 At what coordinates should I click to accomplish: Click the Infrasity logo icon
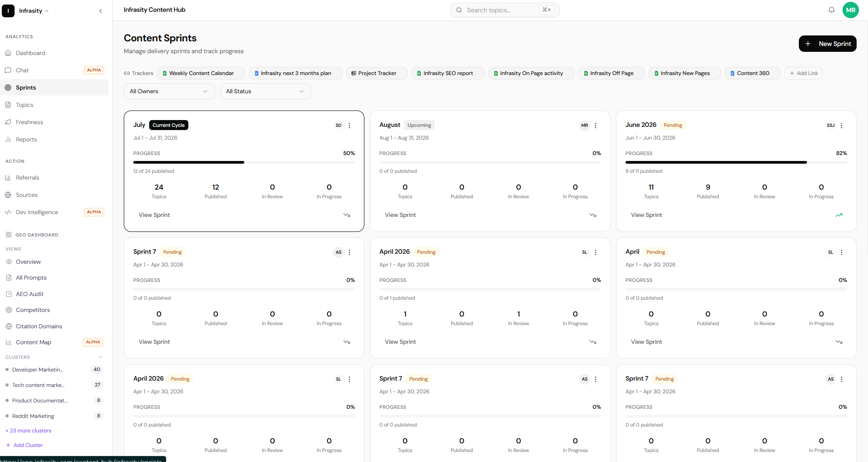[8, 11]
